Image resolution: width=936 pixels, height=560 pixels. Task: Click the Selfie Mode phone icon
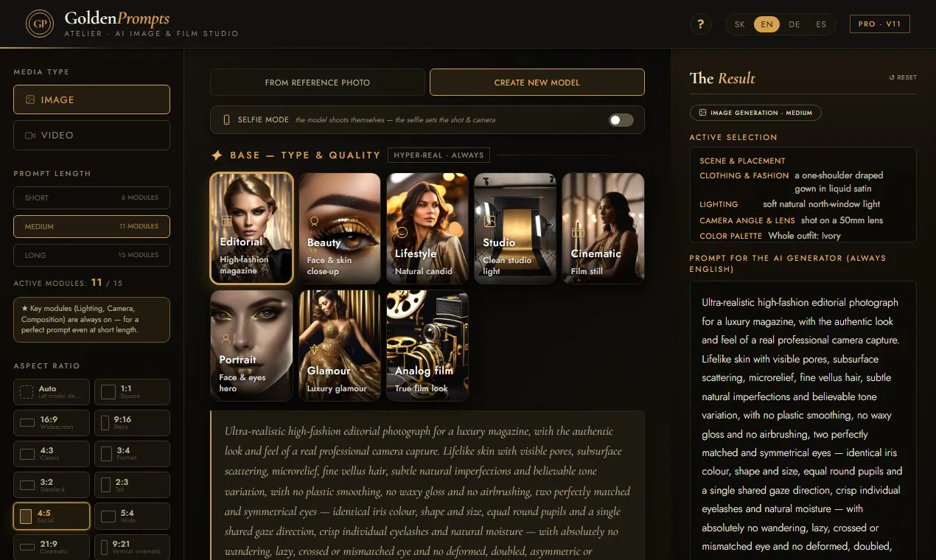tap(226, 119)
